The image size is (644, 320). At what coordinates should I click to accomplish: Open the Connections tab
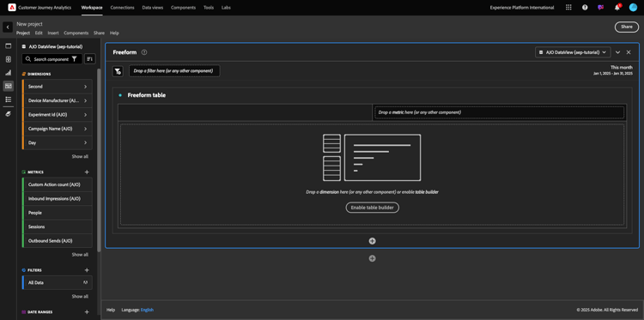[123, 8]
